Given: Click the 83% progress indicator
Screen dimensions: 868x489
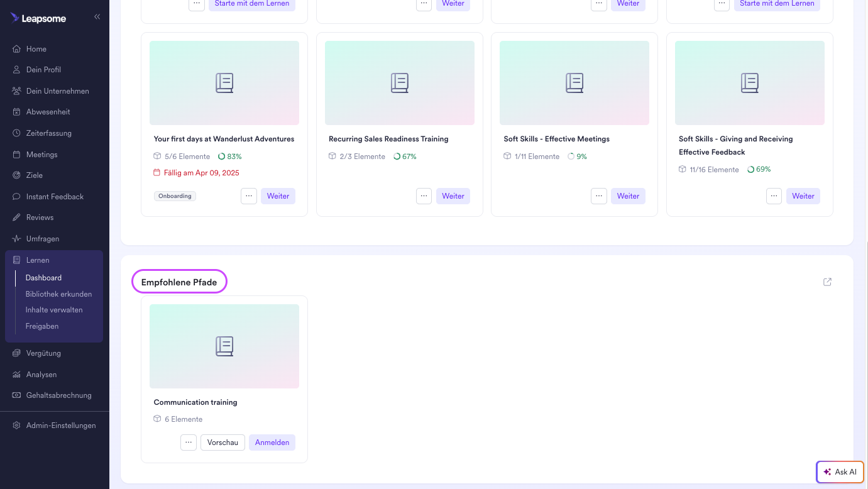Looking at the screenshot, I should [x=230, y=157].
